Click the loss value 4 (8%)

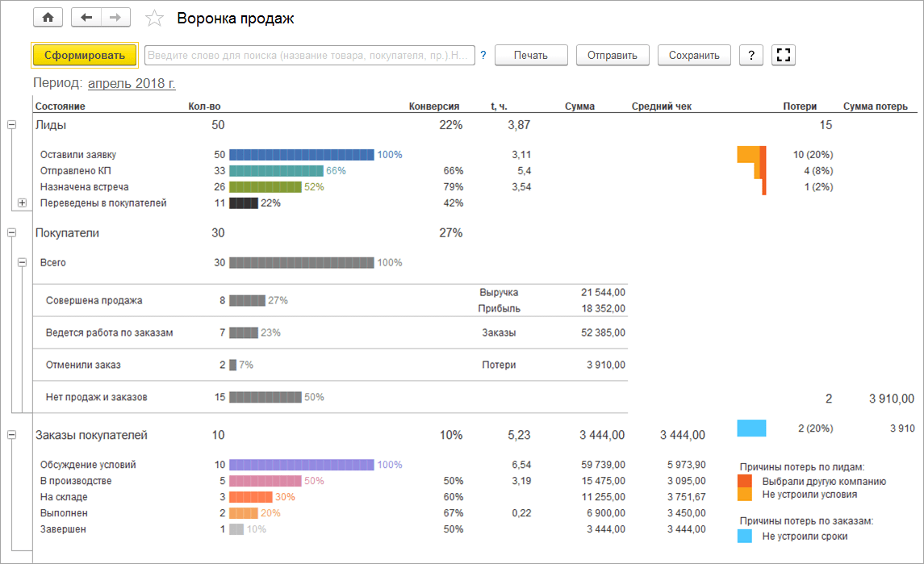(818, 170)
